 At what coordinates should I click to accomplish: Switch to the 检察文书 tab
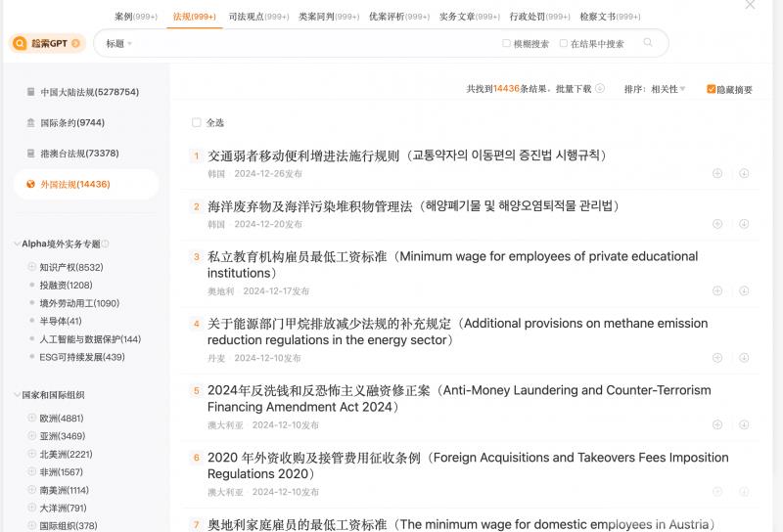(x=610, y=17)
